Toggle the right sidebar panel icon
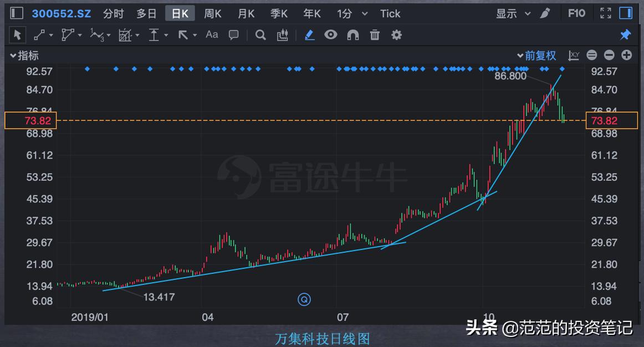Viewport: 644px width, 347px height. [627, 13]
